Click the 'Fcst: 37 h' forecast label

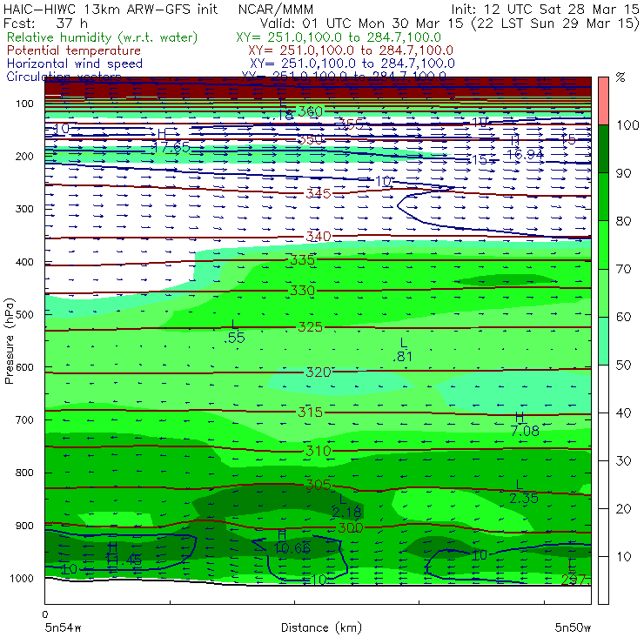tap(45, 23)
